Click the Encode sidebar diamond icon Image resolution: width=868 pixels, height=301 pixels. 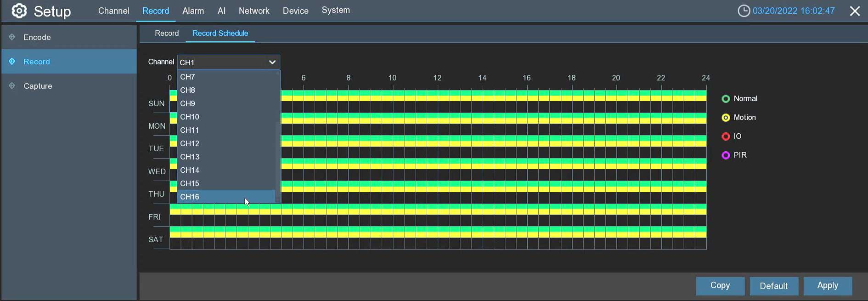(12, 37)
